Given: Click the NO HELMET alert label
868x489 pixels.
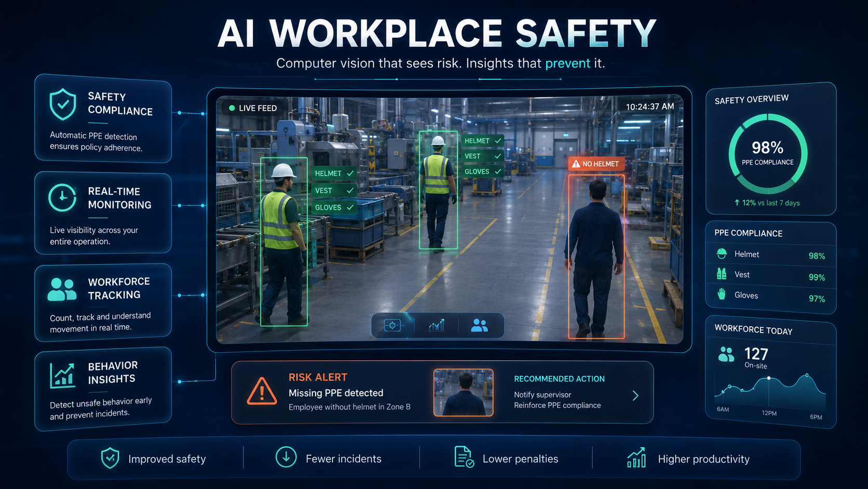Looking at the screenshot, I should pos(596,164).
